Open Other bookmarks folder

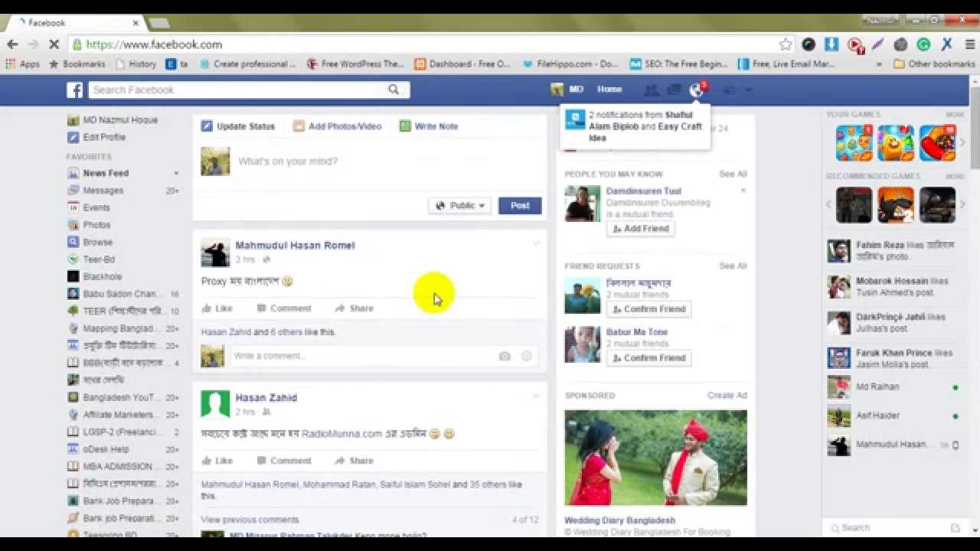tap(934, 64)
